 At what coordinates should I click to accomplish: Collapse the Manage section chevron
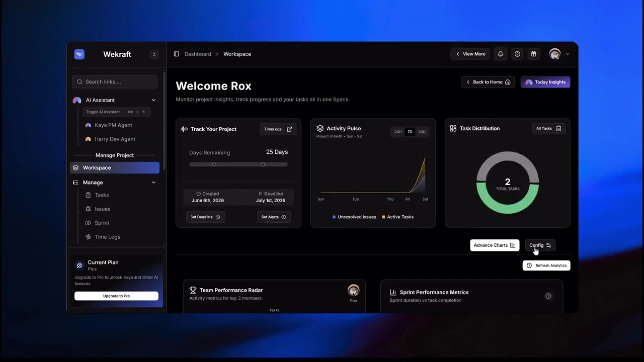(x=153, y=183)
